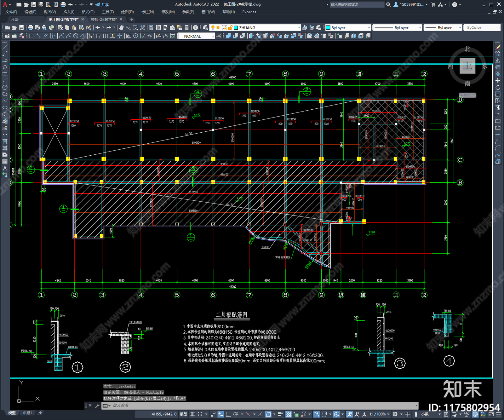The image size is (504, 420).
Task: Click the keyword search input box
Action: click(x=357, y=4)
